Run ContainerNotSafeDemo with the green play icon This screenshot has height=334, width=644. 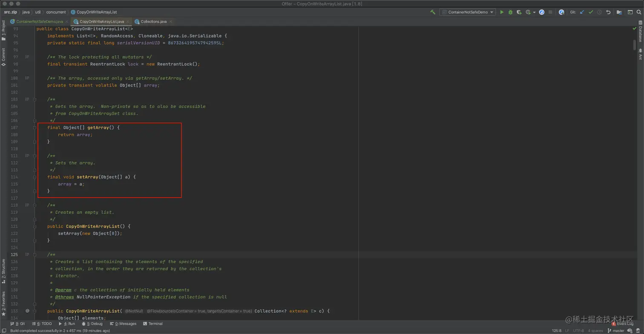pos(502,12)
